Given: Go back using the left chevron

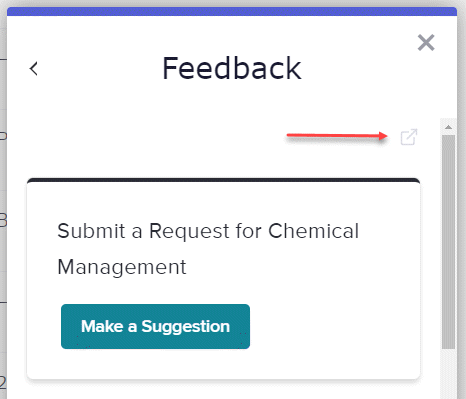Looking at the screenshot, I should [x=34, y=69].
